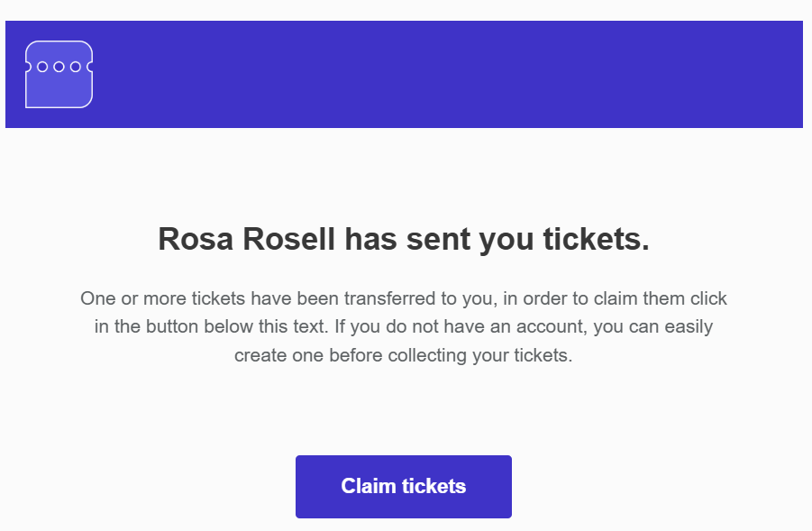Click the middle perforation circle on ticket logo
812x531 pixels.
(x=59, y=67)
